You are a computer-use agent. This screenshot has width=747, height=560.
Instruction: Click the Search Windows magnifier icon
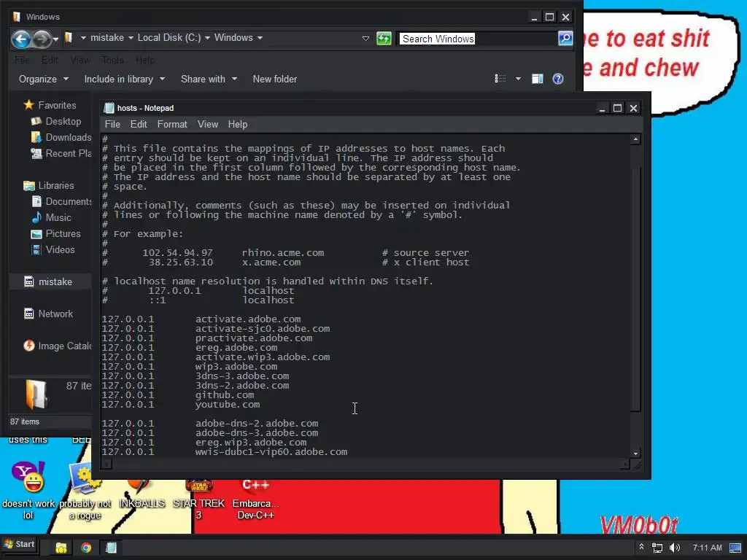pyautogui.click(x=565, y=38)
